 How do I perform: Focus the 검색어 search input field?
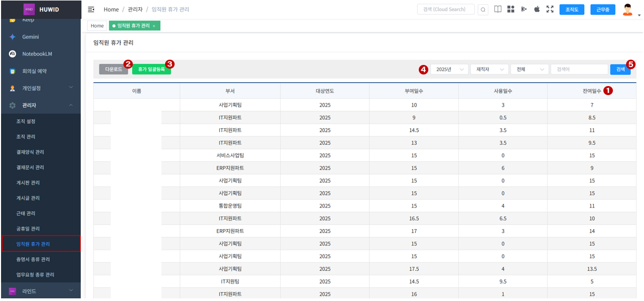(579, 70)
